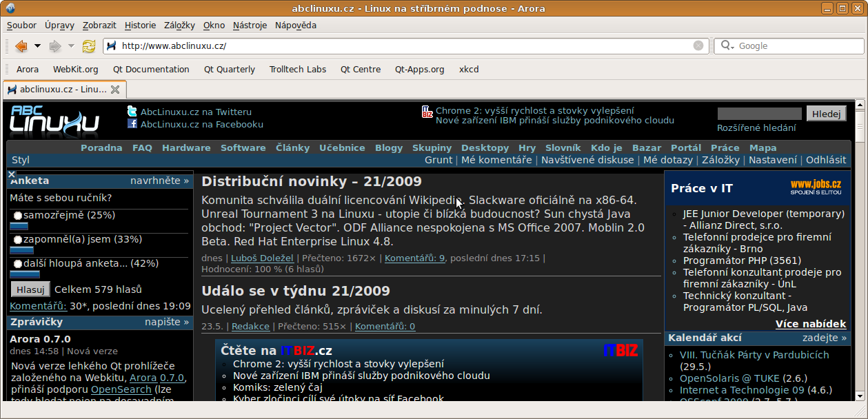Open the Forward history dropdown arrow
868x419 pixels.
pyautogui.click(x=71, y=46)
